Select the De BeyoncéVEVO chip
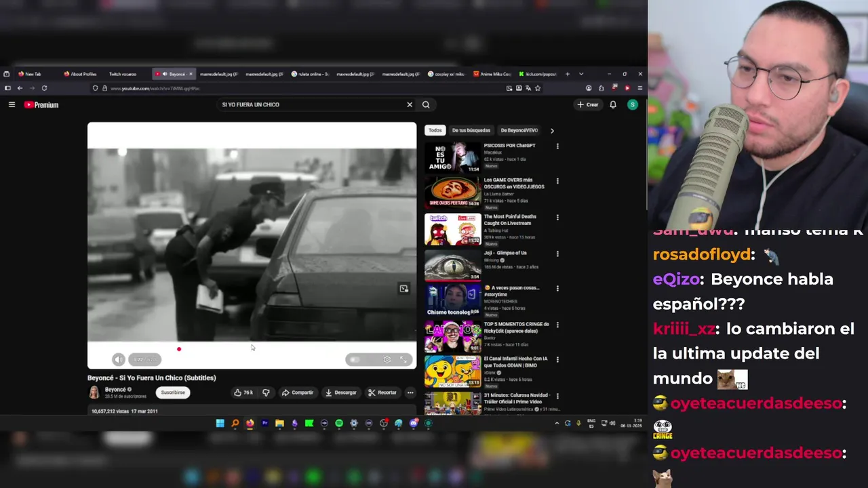This screenshot has width=868, height=488. click(x=519, y=130)
